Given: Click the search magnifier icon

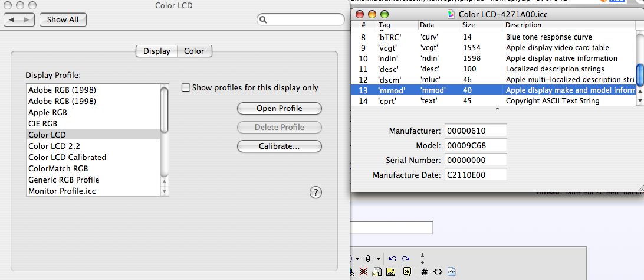Looking at the screenshot, I should 264,19.
